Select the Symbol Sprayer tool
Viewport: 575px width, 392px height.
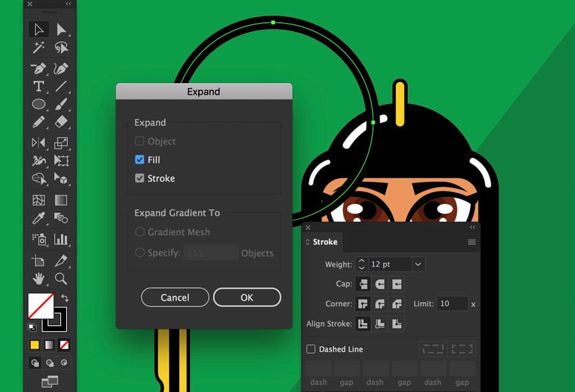point(39,239)
